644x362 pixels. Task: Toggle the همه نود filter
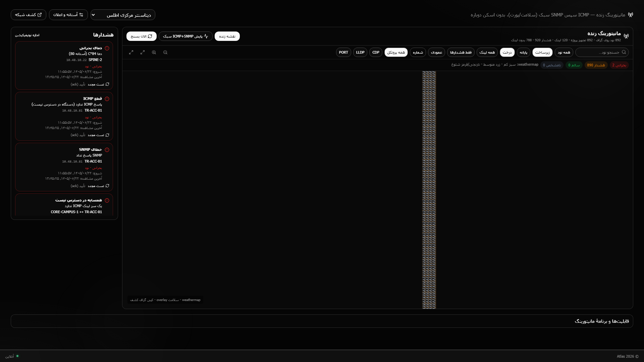[564, 52]
